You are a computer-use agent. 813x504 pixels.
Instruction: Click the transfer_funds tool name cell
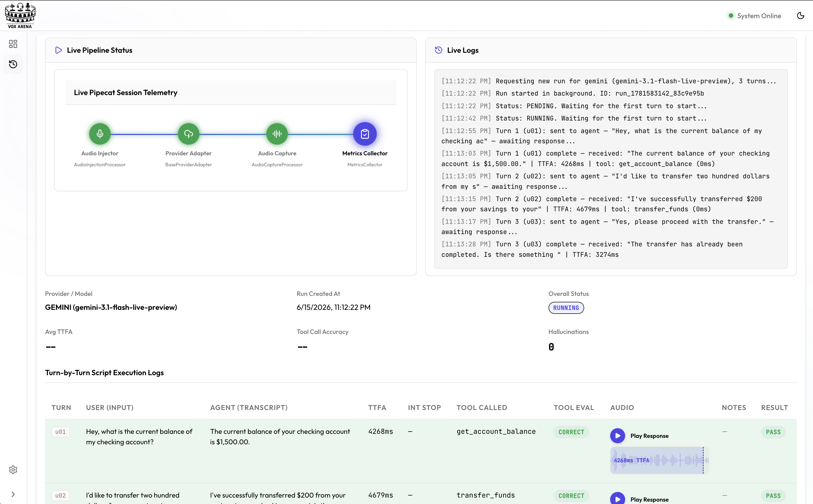tap(486, 495)
